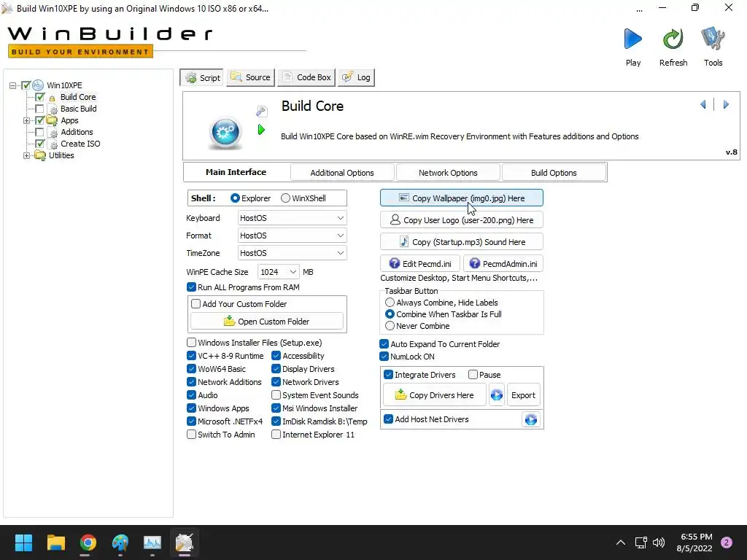This screenshot has width=747, height=560.
Task: Click the edit-script wrench icon
Action: tap(262, 112)
